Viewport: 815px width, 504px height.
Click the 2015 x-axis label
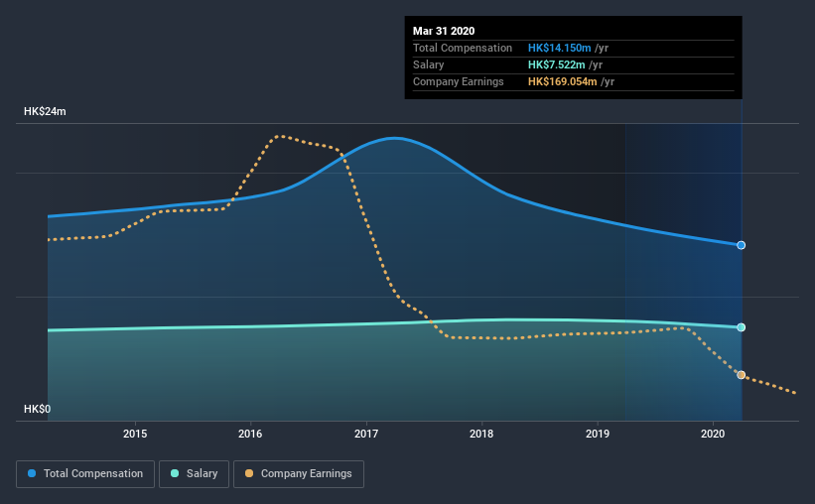coord(135,434)
